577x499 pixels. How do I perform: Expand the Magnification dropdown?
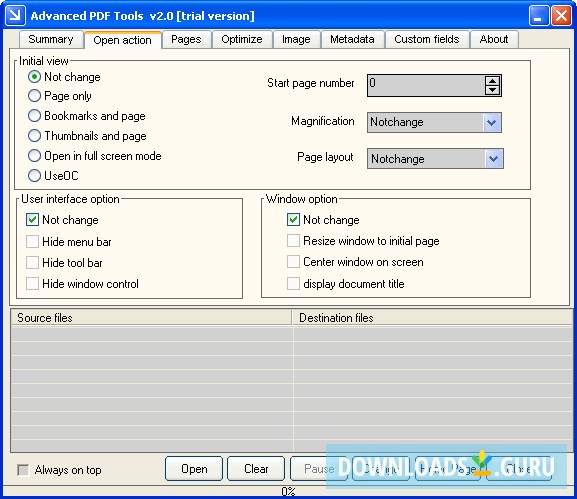click(x=492, y=122)
